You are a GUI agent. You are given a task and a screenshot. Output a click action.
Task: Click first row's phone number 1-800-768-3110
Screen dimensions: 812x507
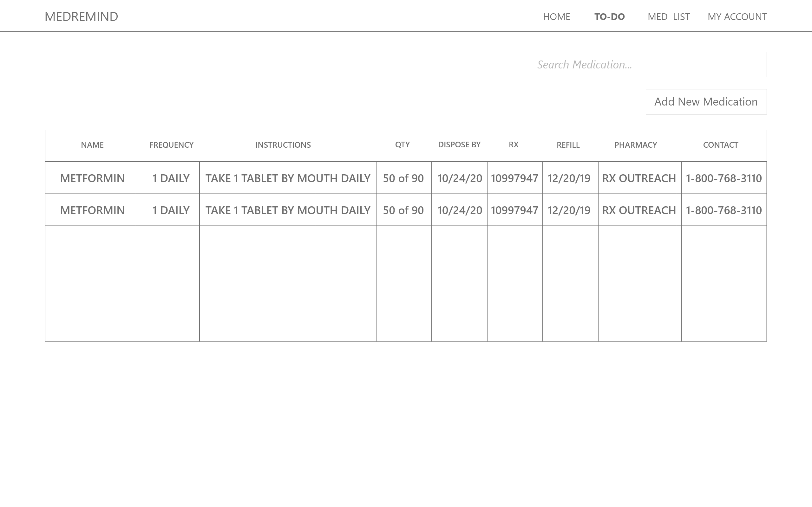(724, 178)
